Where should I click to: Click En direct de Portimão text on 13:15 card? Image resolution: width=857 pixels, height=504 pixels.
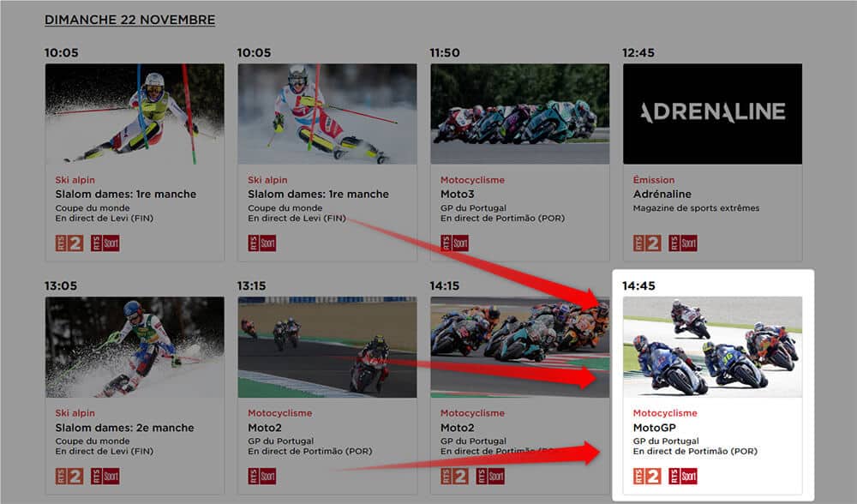[310, 452]
